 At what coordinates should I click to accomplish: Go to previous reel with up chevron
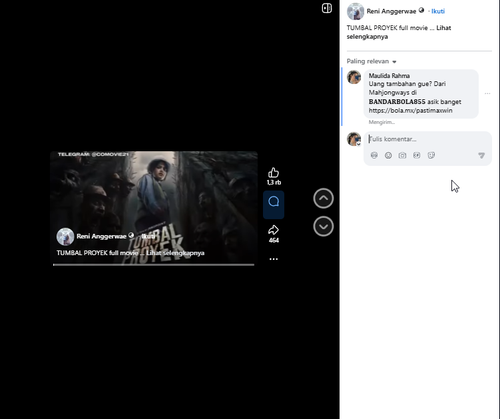point(323,198)
